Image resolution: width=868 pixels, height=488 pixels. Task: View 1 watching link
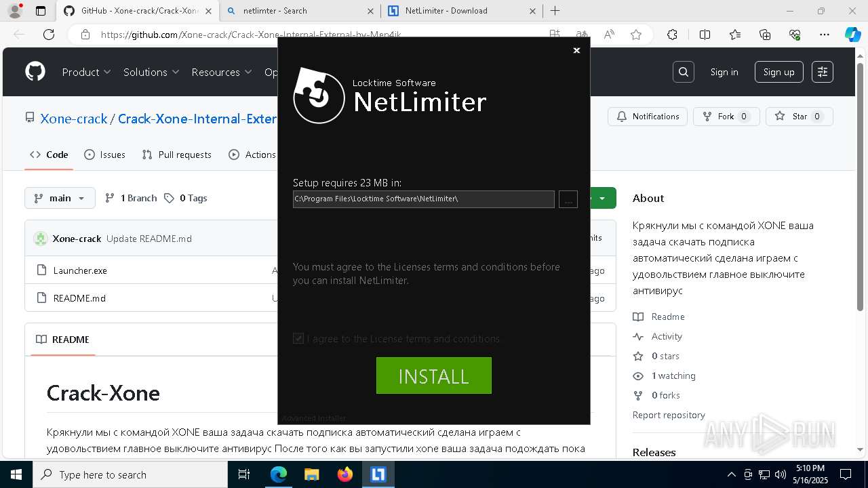click(664, 375)
